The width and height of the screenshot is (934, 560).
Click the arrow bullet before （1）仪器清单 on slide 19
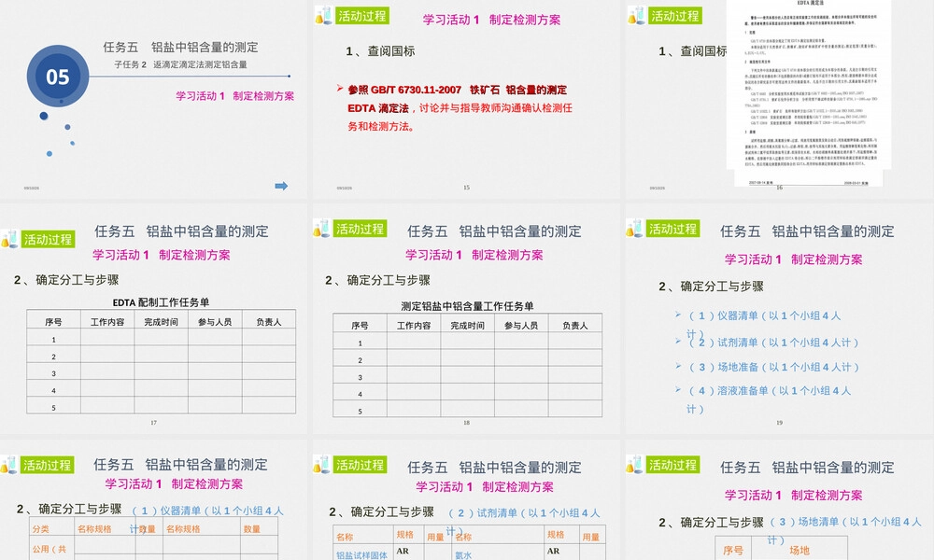tap(678, 315)
